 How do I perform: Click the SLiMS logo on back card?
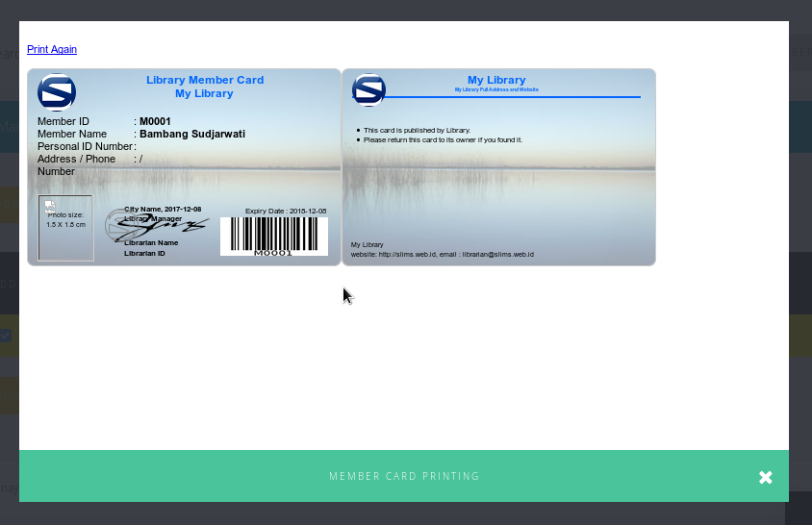tap(368, 89)
